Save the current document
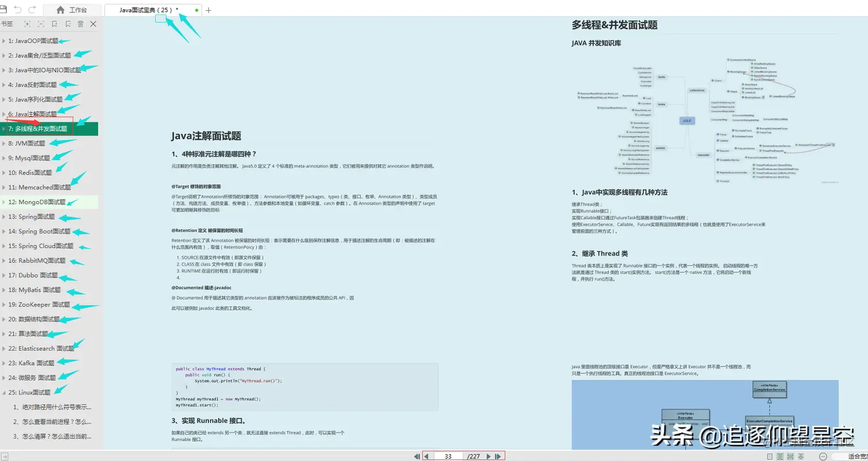This screenshot has width=868, height=461. (5, 9)
